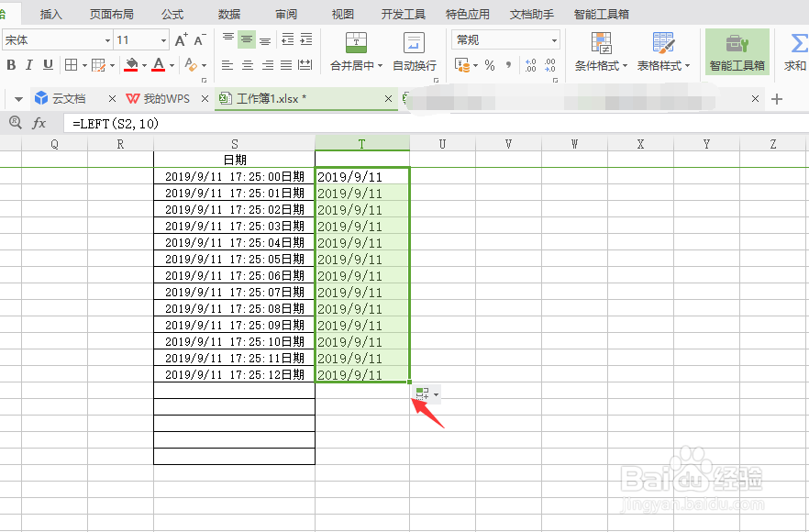Viewport: 809px width, 532px height.
Task: Expand the fill color dropdown arrow
Action: tap(145, 65)
